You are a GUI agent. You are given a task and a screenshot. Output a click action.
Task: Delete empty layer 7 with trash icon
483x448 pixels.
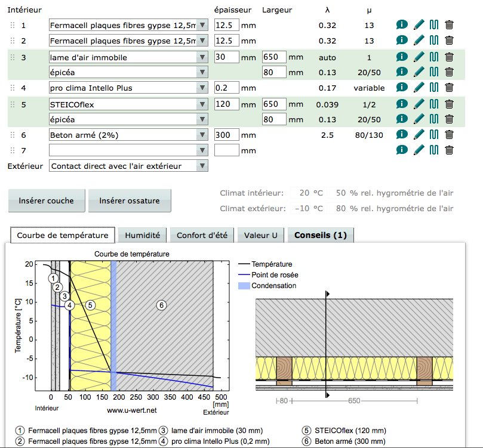click(x=449, y=150)
